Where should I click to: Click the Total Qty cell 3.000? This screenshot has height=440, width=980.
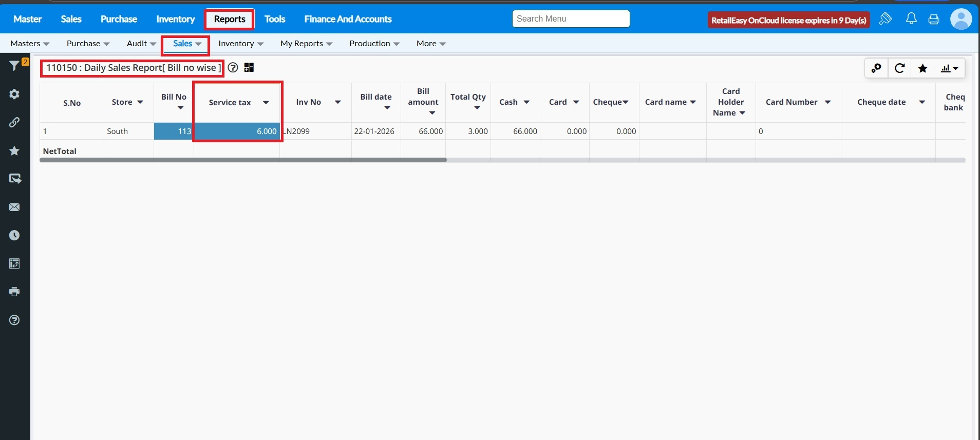[468, 131]
